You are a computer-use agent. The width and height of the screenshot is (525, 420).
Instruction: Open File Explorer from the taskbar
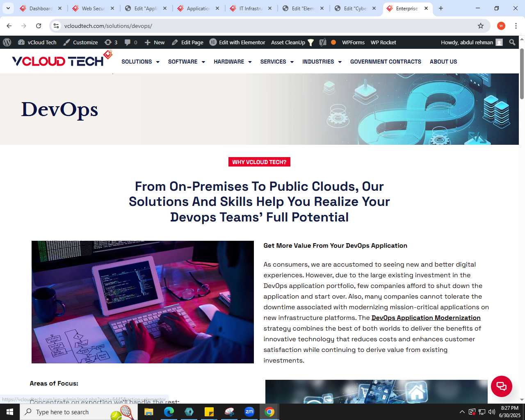coord(148,412)
